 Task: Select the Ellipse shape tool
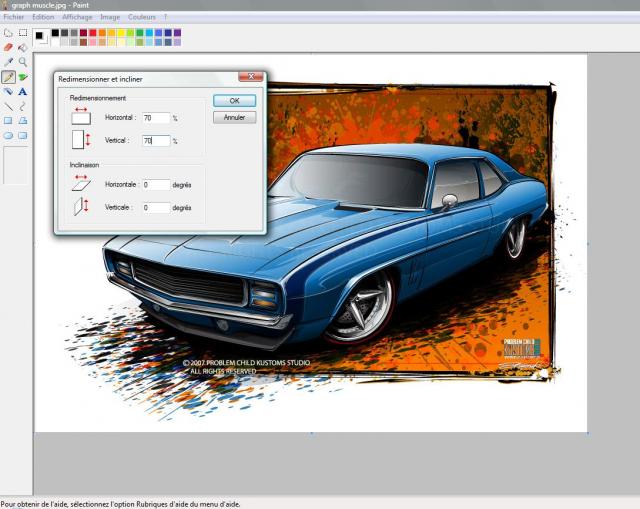point(8,136)
